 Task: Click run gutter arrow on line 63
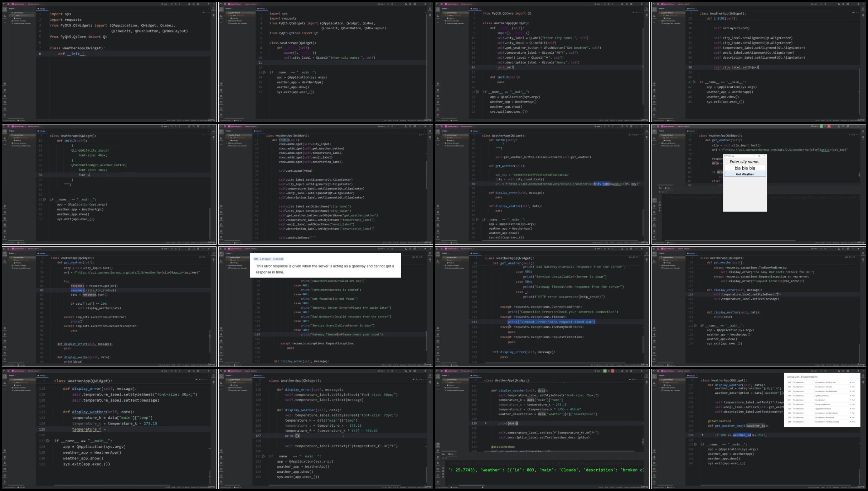click(x=44, y=200)
